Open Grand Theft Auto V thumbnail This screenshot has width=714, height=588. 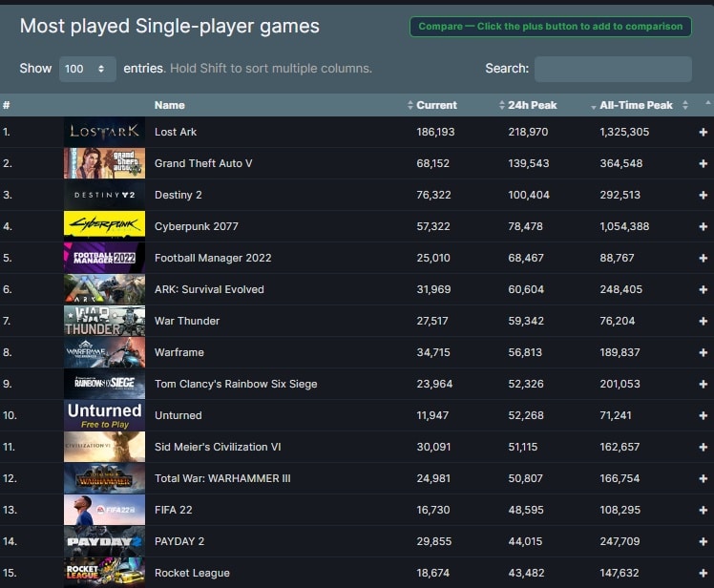click(x=104, y=163)
